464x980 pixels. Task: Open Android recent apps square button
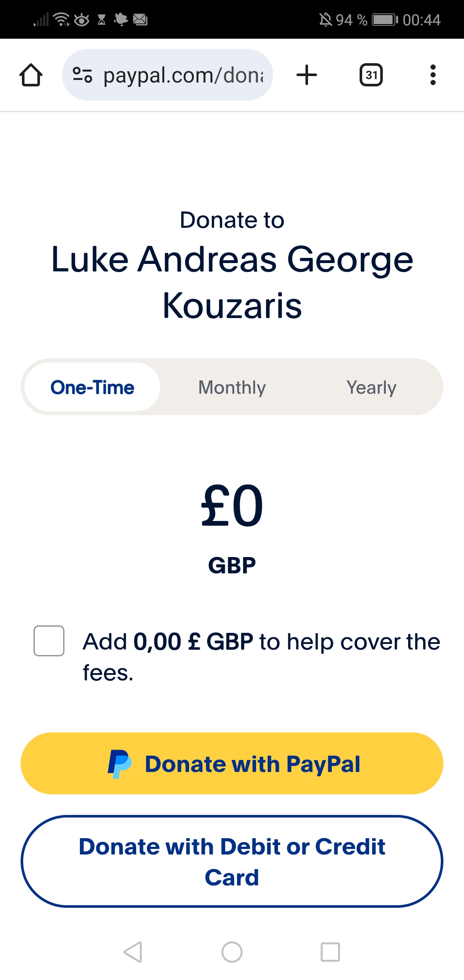pos(330,952)
